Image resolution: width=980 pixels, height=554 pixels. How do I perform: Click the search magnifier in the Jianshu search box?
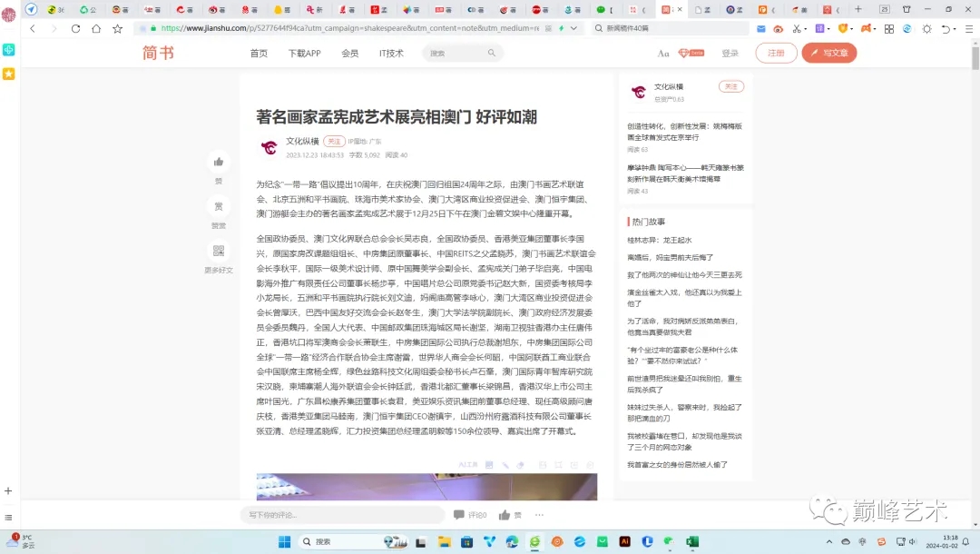491,53
